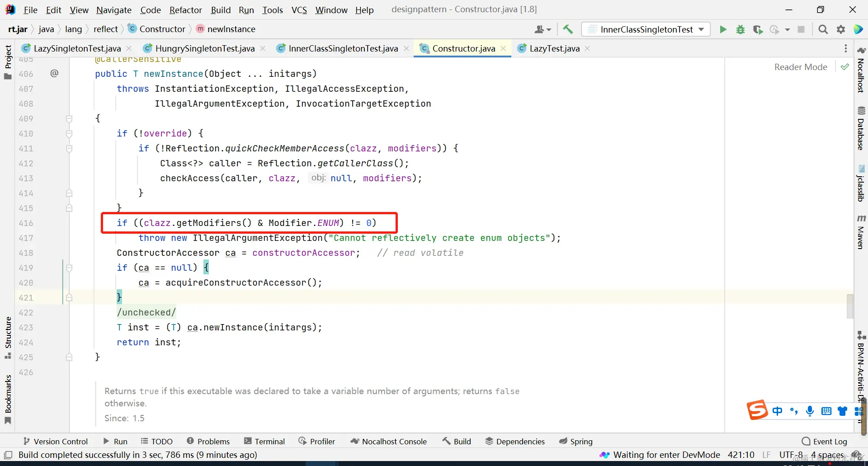
Task: Click the Stop square icon
Action: tap(801, 29)
